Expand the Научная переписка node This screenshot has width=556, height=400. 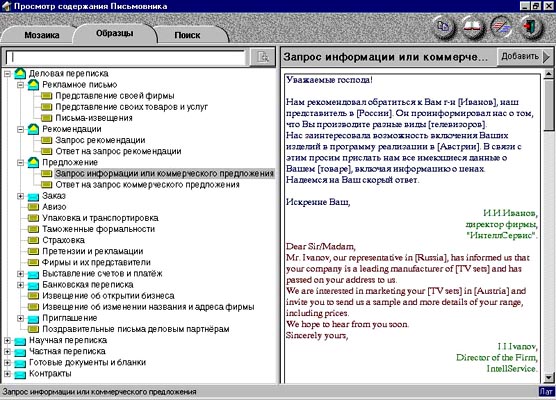tap(7, 340)
